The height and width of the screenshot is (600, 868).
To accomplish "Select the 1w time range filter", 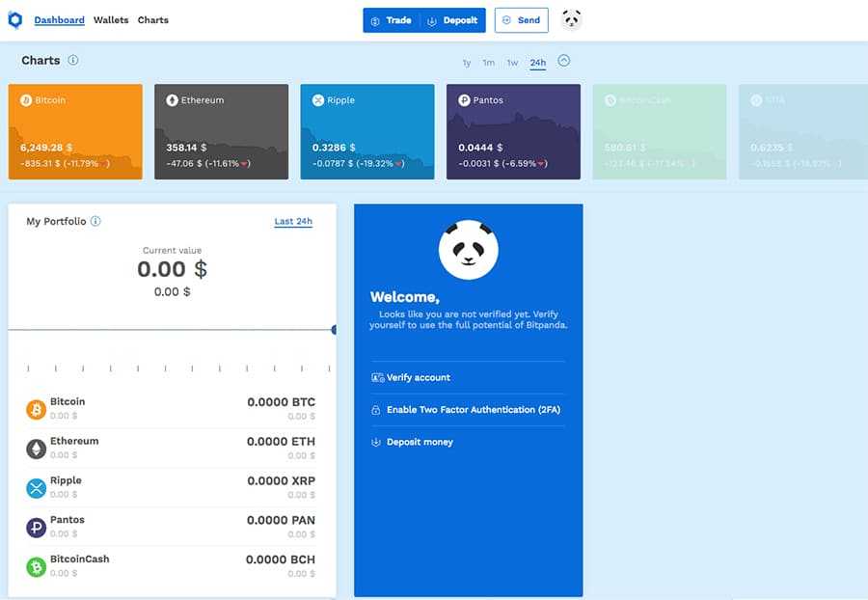I will [512, 62].
